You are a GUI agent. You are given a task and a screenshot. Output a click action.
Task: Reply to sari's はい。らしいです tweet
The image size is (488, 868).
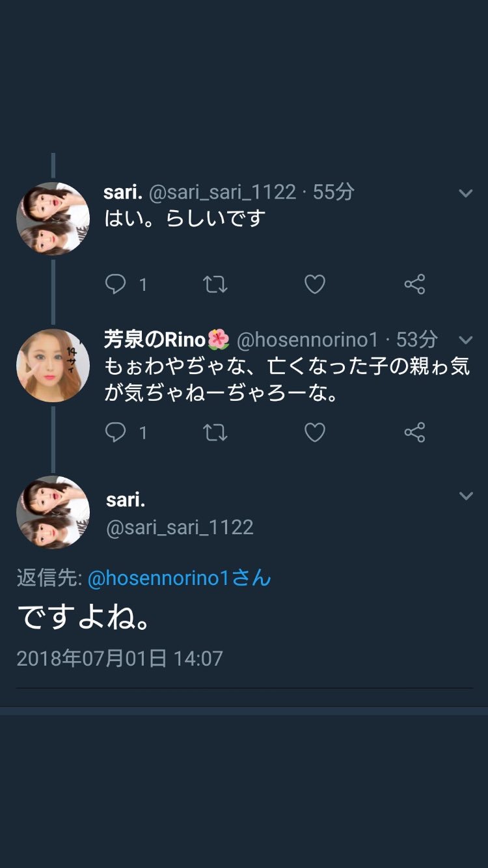tap(116, 284)
